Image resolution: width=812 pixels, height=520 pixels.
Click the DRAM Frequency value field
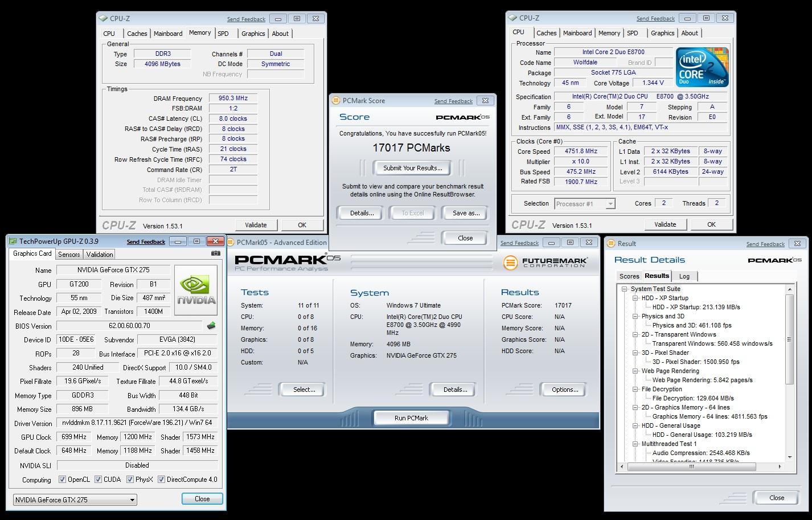tap(233, 99)
